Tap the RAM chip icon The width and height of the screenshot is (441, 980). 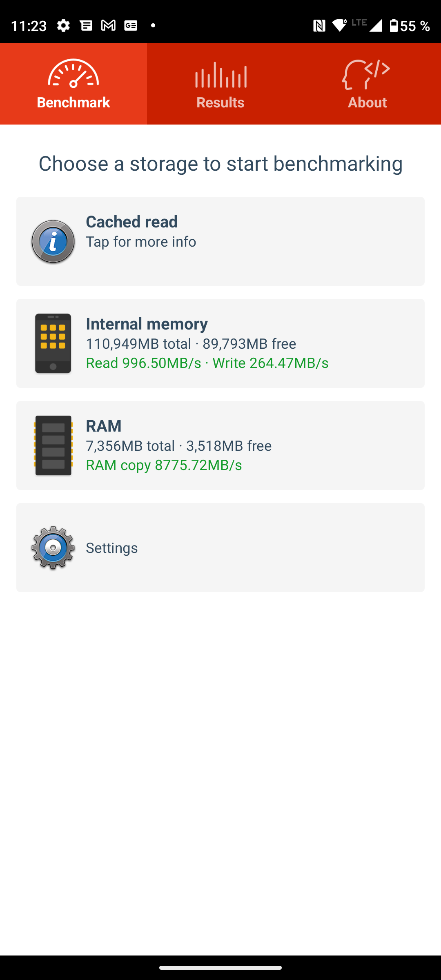point(53,445)
